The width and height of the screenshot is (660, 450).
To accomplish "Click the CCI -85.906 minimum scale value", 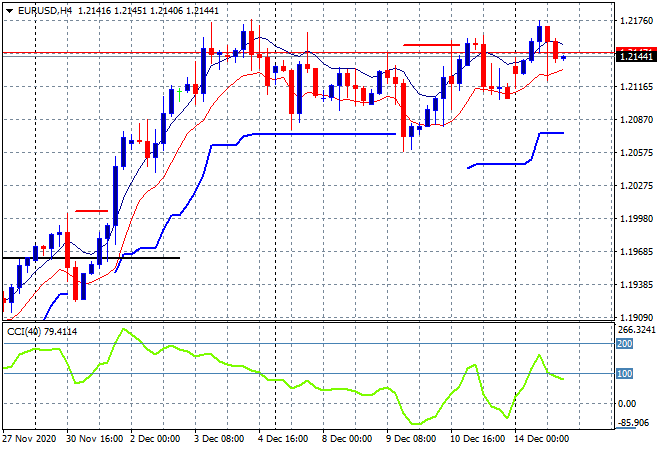I will 633,423.
